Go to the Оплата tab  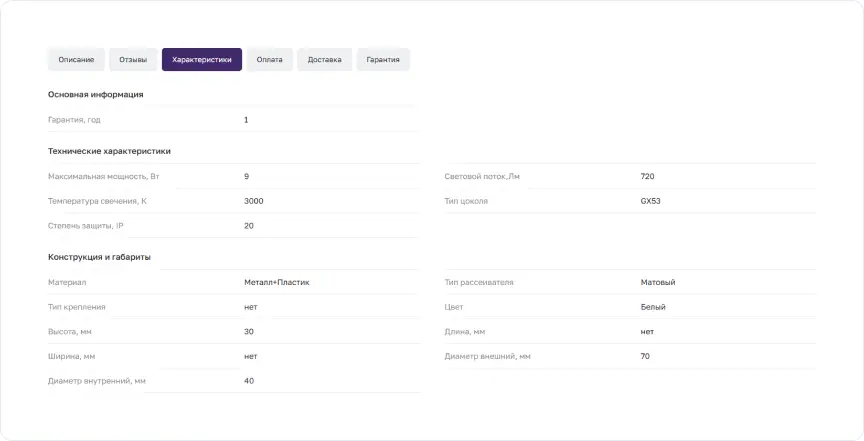270,60
